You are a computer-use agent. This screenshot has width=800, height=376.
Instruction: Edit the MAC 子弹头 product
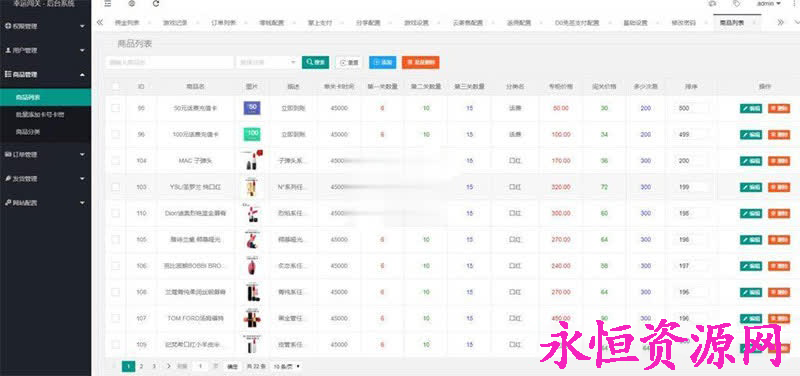(751, 161)
